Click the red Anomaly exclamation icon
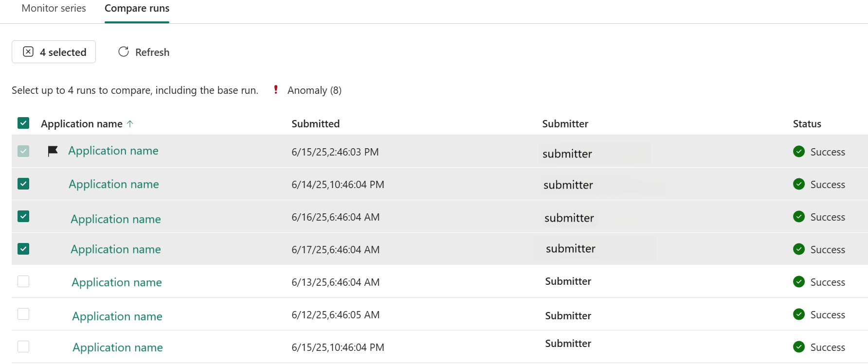Screen dimensions: 868x364 coord(276,89)
